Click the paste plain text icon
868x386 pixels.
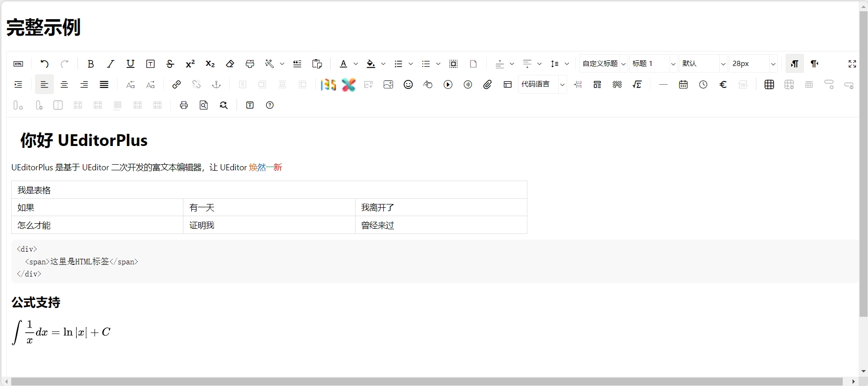tap(317, 64)
